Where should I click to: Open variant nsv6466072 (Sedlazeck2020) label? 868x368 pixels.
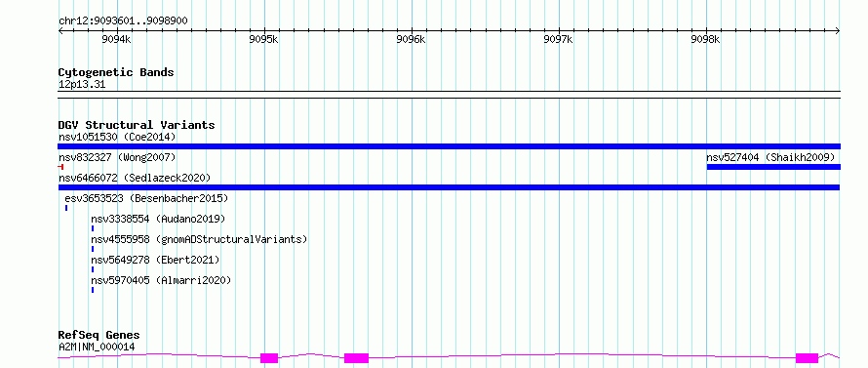pos(135,178)
